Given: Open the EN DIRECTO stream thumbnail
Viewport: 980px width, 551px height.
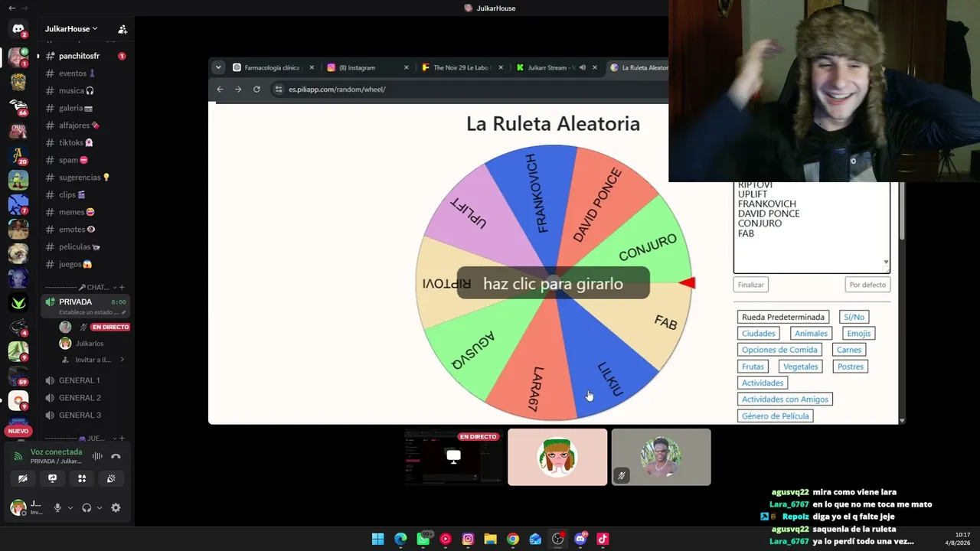Looking at the screenshot, I should pyautogui.click(x=453, y=457).
